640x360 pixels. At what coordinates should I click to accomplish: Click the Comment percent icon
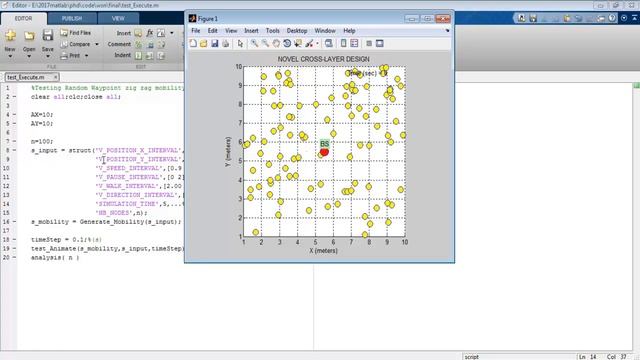[x=138, y=44]
